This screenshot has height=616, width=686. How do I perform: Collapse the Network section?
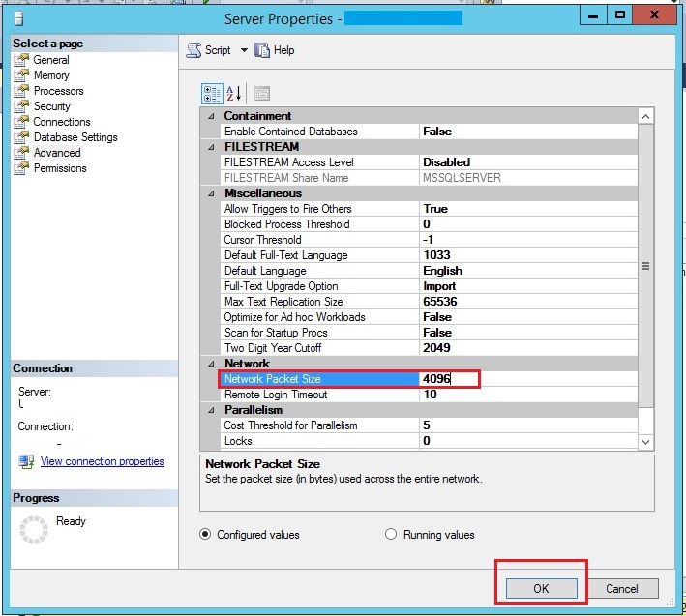(x=211, y=364)
